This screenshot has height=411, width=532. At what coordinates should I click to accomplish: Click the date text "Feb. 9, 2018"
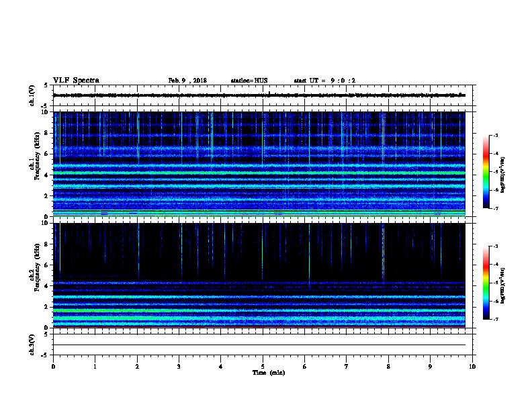[187, 81]
